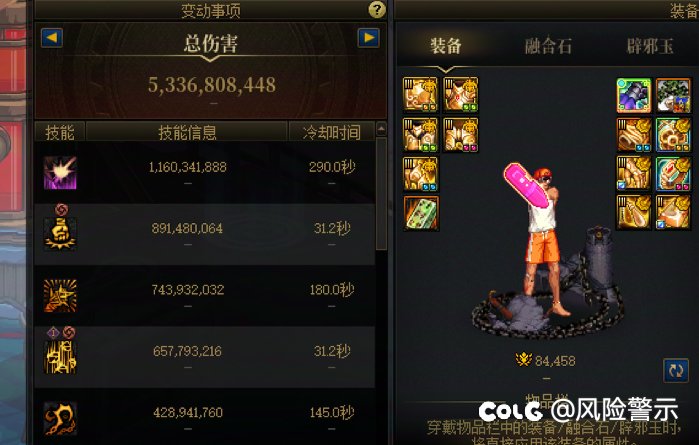Click the purple explosion skill icon (290.0秒)
Image resolution: width=699 pixels, height=445 pixels.
pos(60,173)
